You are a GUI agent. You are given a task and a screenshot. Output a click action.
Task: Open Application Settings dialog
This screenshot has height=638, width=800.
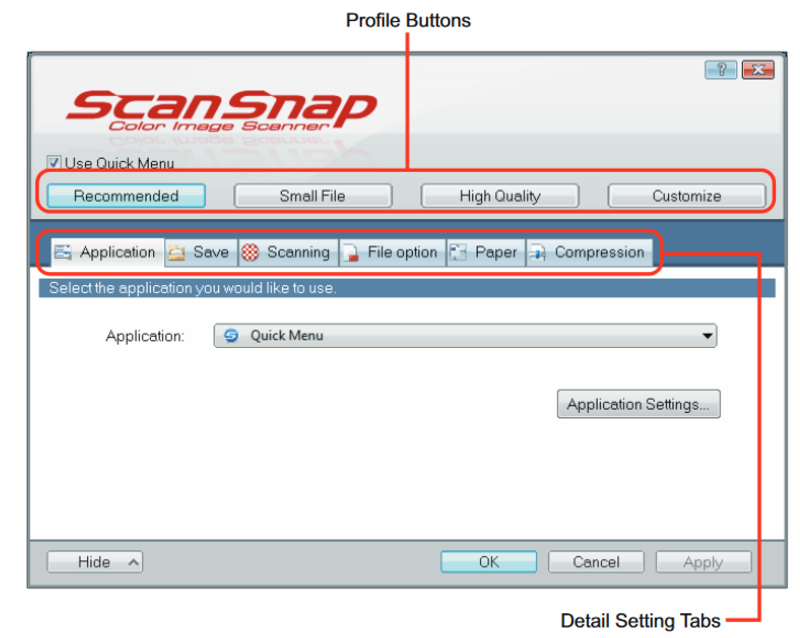[x=639, y=404]
